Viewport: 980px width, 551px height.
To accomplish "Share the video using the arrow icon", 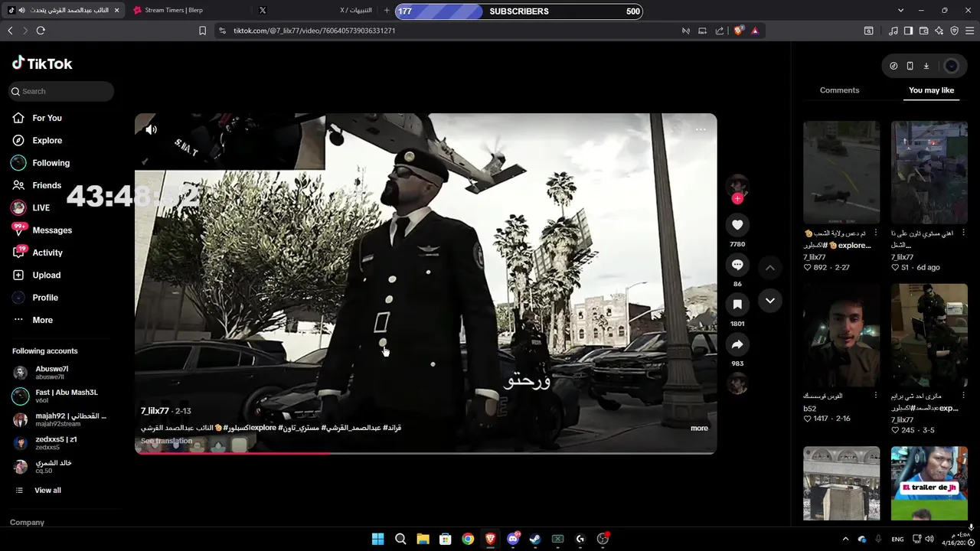I will click(x=737, y=344).
